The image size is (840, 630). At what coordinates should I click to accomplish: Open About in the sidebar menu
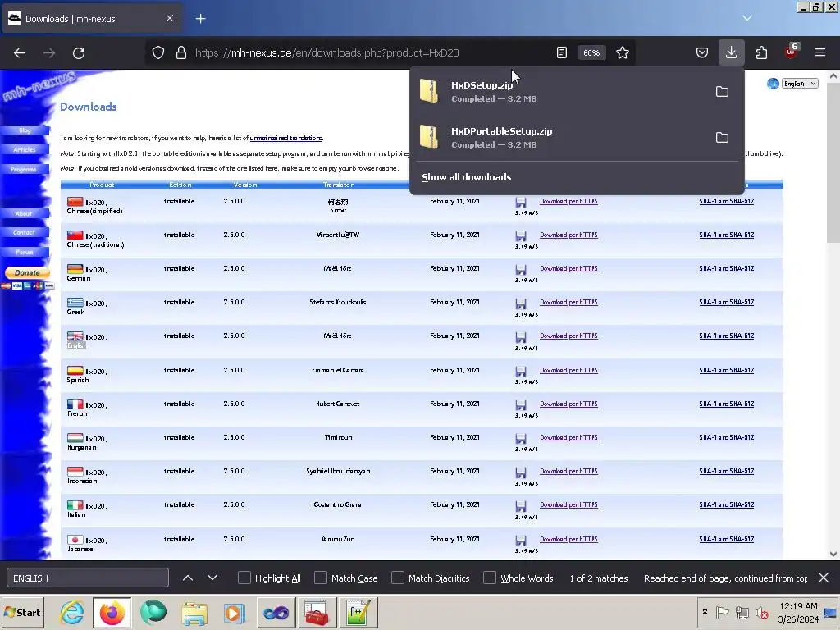click(x=24, y=213)
